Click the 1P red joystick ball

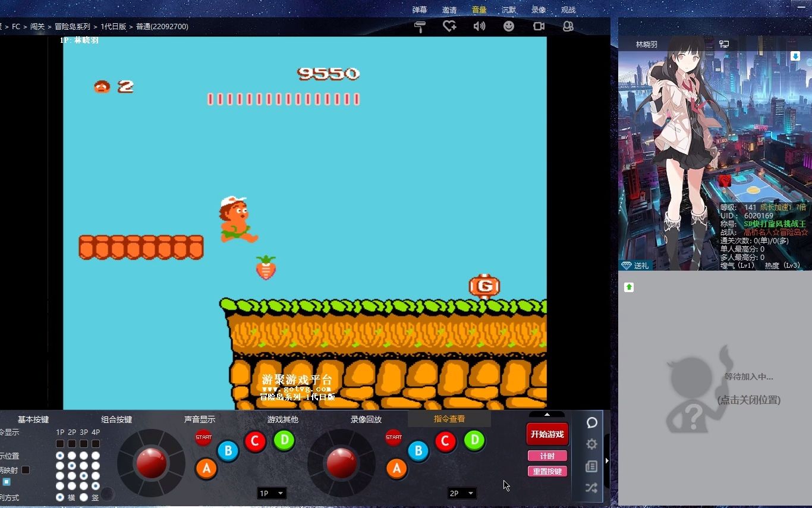tap(152, 463)
